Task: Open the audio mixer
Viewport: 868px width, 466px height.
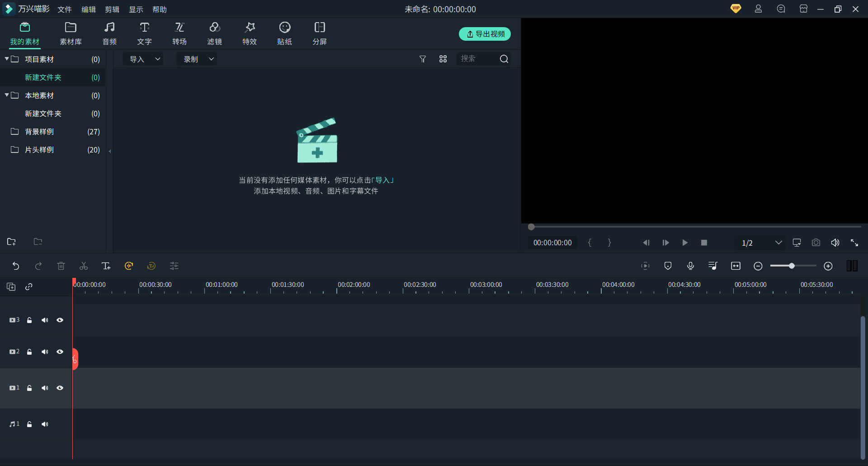Action: click(x=713, y=266)
